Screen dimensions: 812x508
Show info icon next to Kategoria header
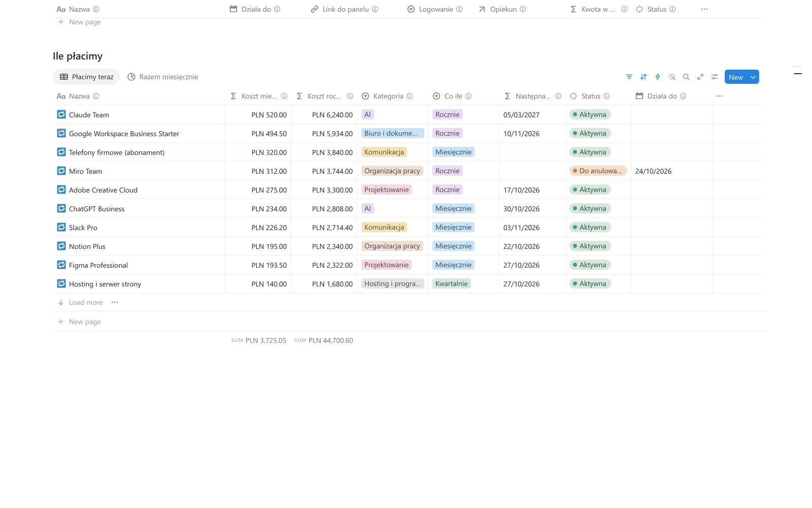coord(410,96)
